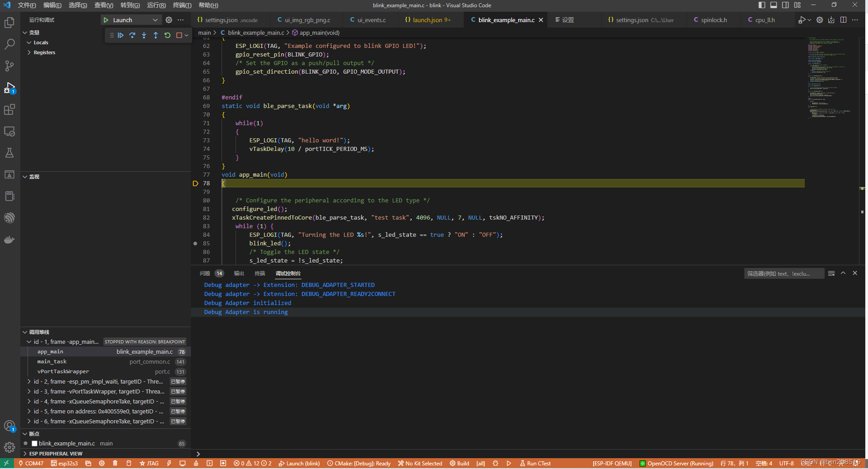This screenshot has width=868, height=469.
Task: Select the COM47 serial port in status bar
Action: 31,463
